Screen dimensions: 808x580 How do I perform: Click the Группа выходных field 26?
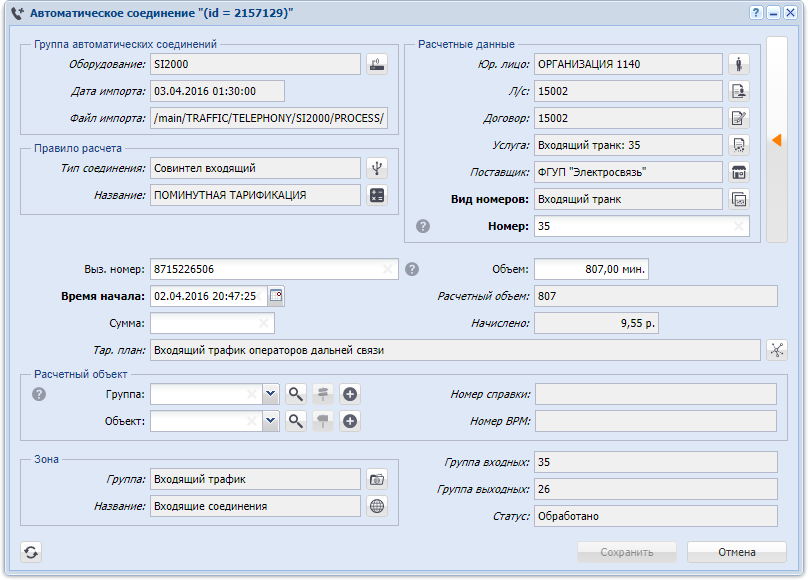click(x=655, y=489)
